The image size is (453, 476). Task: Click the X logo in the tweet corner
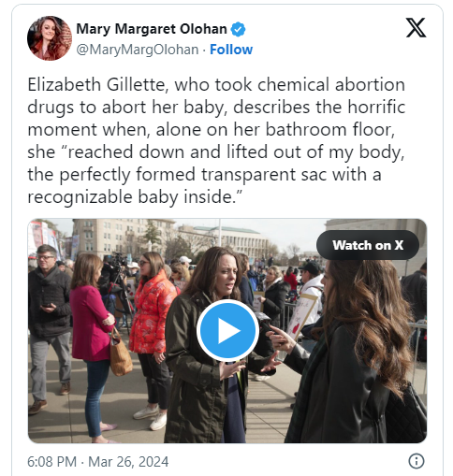[416, 28]
